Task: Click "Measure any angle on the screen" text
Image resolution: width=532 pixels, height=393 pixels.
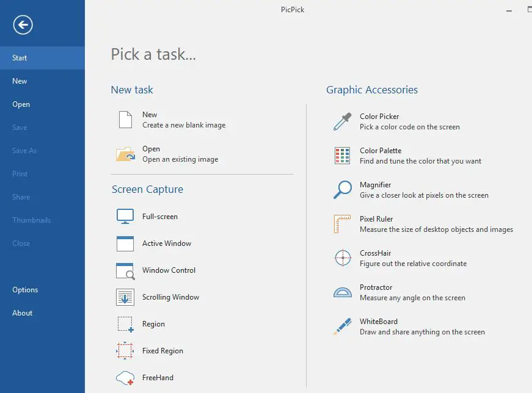Action: tap(412, 298)
